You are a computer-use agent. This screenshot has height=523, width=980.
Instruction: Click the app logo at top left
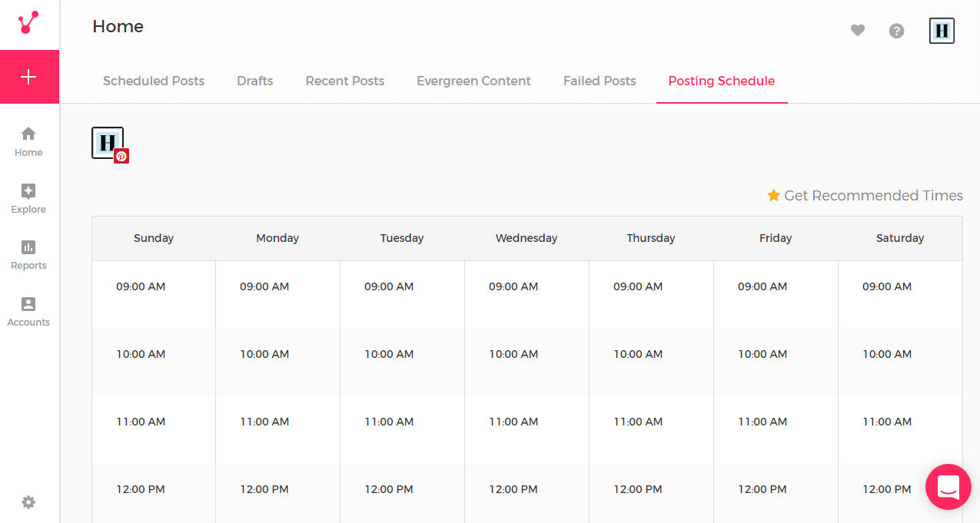[28, 22]
